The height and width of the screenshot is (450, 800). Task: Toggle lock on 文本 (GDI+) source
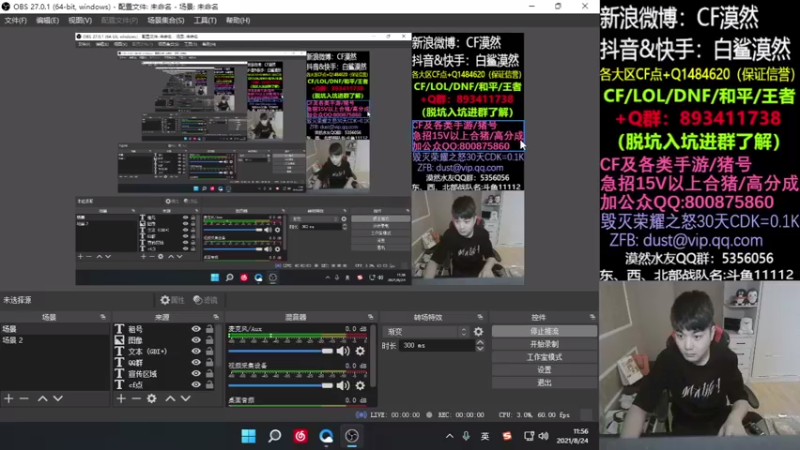[210, 352]
